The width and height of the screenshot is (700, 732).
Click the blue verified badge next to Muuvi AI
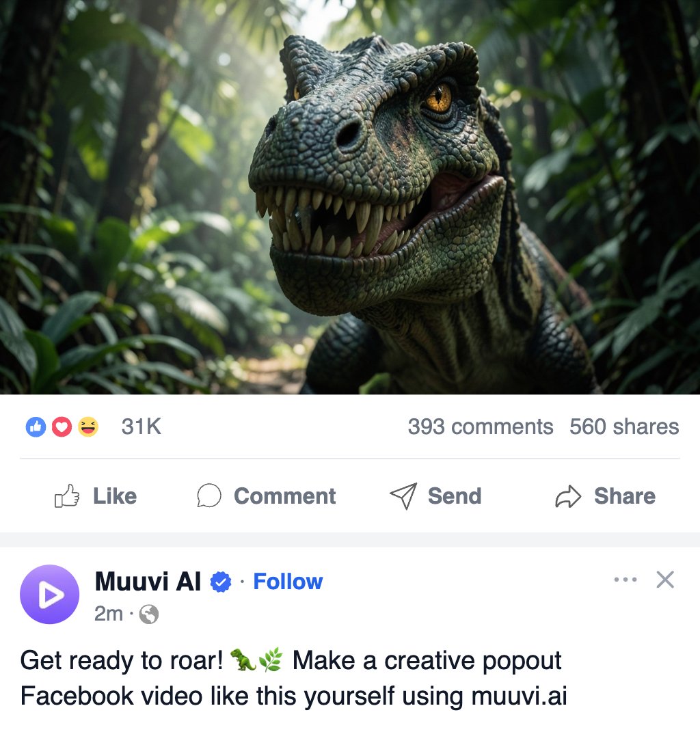point(220,582)
